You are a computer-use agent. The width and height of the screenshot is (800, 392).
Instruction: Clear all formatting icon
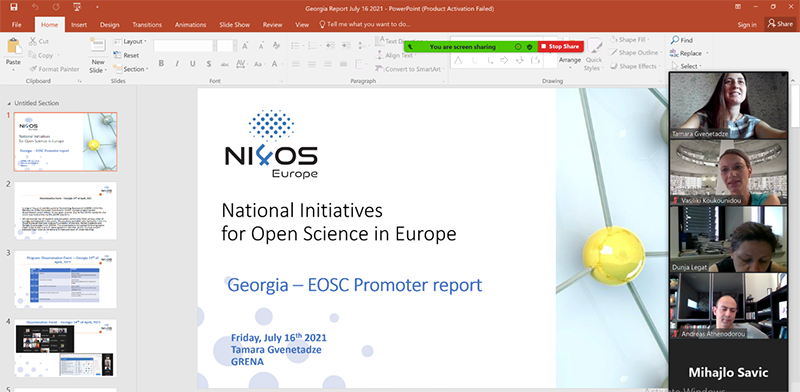(x=277, y=46)
